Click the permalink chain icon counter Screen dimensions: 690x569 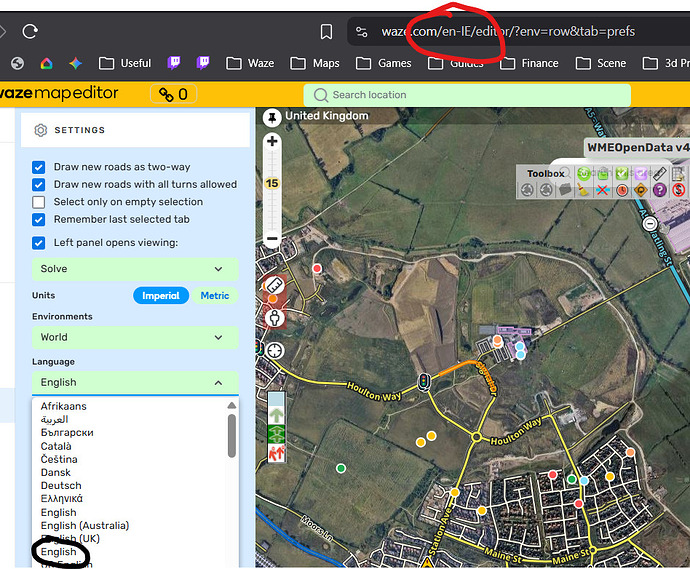tap(173, 94)
